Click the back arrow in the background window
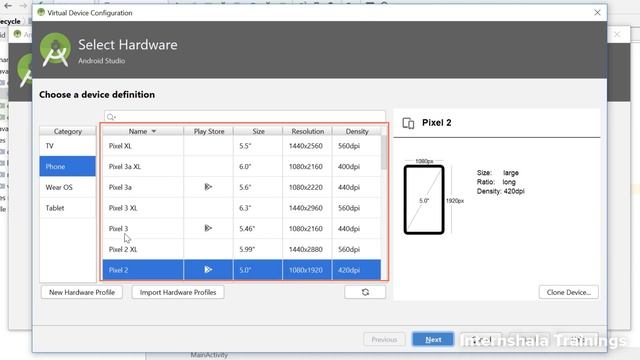Viewport: 640px width, 360px height. 8,6
